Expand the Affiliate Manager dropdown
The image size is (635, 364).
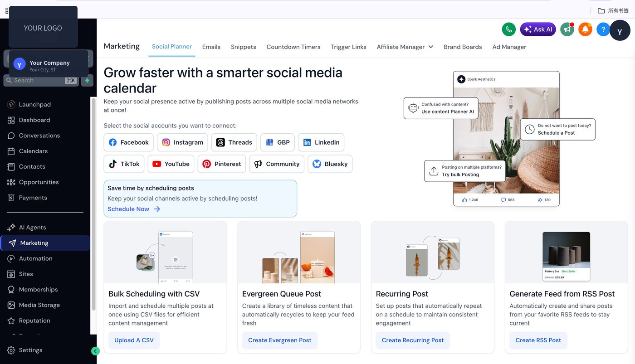pos(405,47)
